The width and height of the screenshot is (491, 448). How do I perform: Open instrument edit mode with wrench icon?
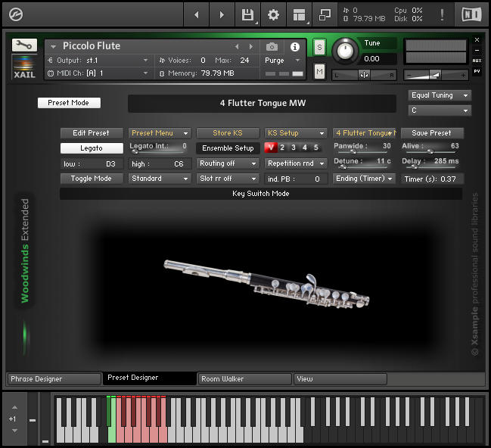point(24,45)
